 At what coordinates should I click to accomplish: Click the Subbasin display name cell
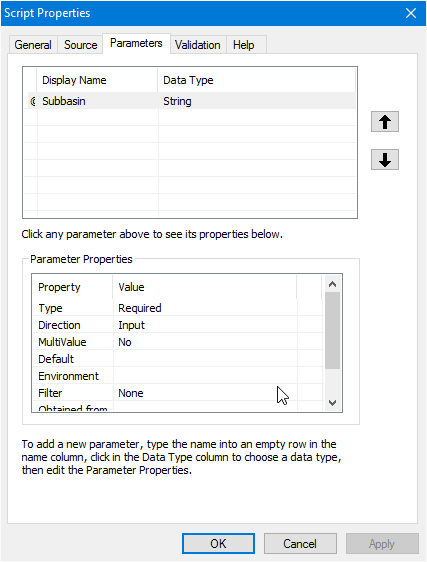(98, 101)
